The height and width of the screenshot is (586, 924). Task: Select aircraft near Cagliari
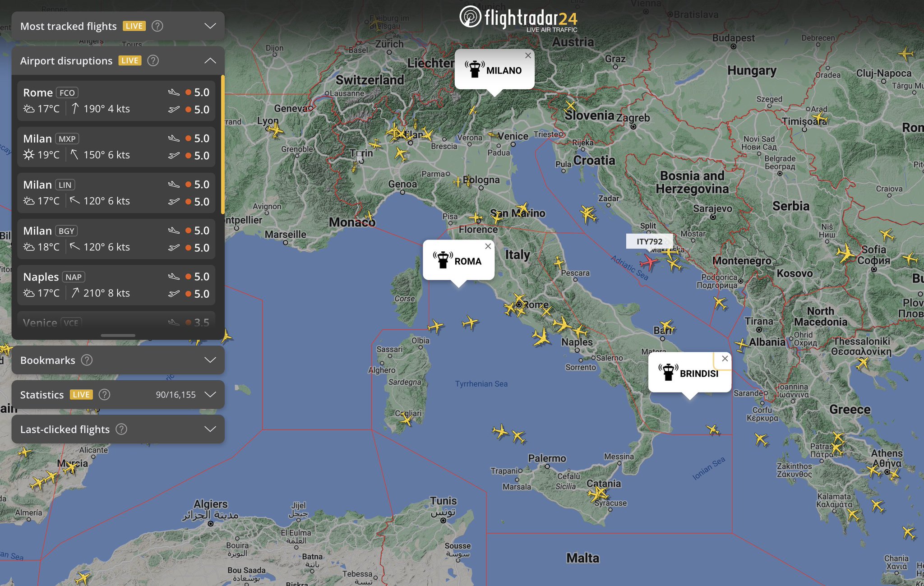pyautogui.click(x=406, y=419)
